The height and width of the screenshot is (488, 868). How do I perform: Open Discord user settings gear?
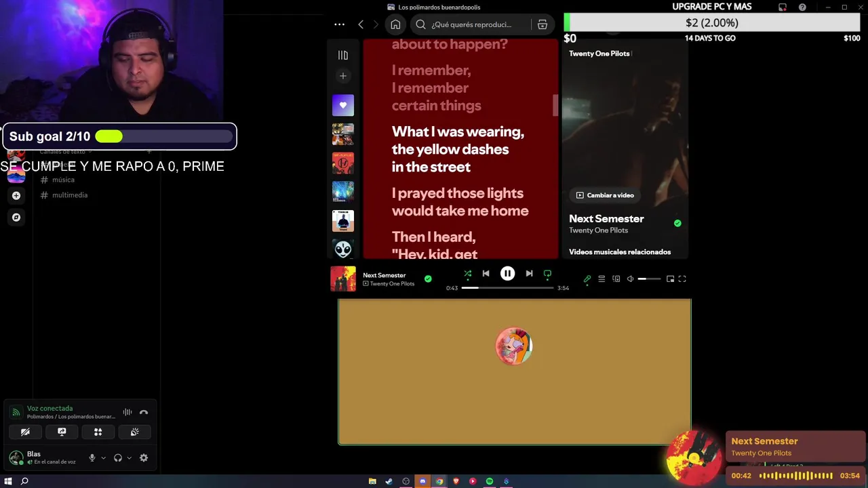coord(144,458)
